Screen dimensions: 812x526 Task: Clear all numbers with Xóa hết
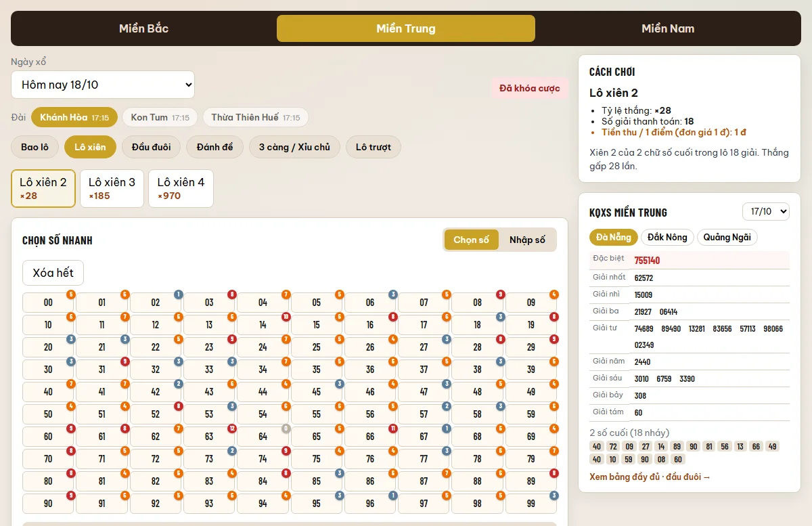click(x=53, y=273)
